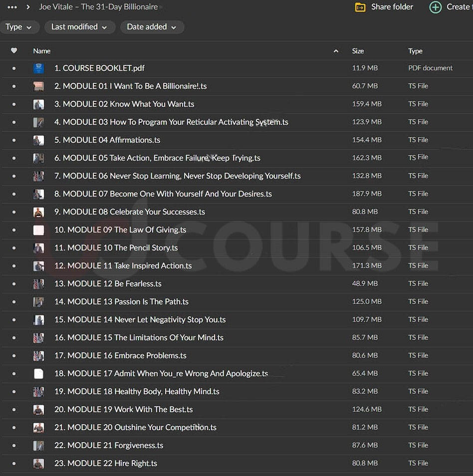This screenshot has height=476, width=473.
Task: Toggle favorite dot for MODULE 12 Be Fearless
Action: pyautogui.click(x=14, y=284)
